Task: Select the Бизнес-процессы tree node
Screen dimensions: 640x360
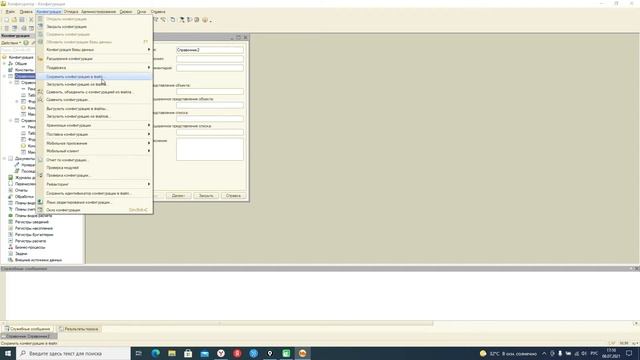Action: pos(30,247)
